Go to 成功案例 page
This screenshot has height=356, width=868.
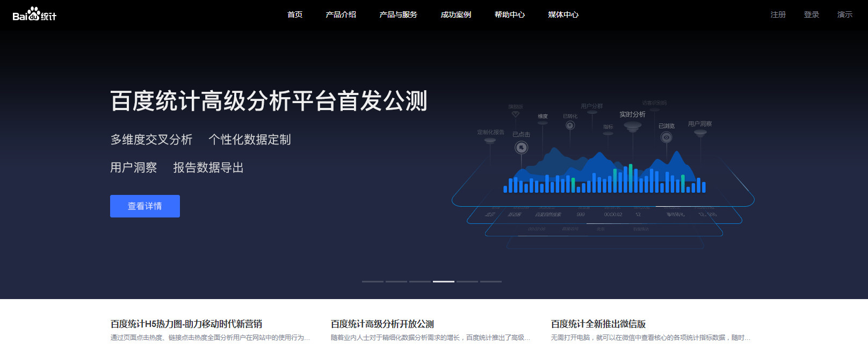[x=455, y=14]
